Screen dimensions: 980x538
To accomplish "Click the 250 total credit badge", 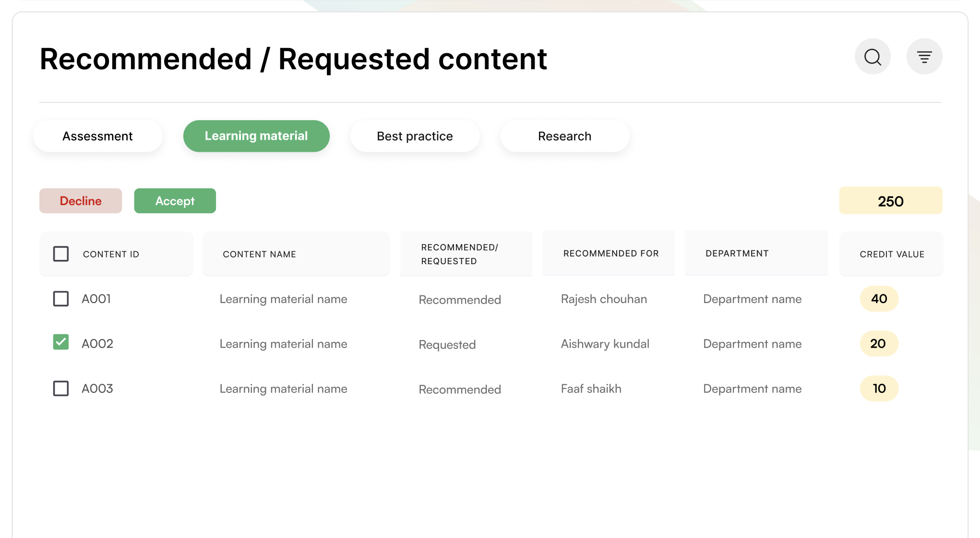I will (890, 201).
